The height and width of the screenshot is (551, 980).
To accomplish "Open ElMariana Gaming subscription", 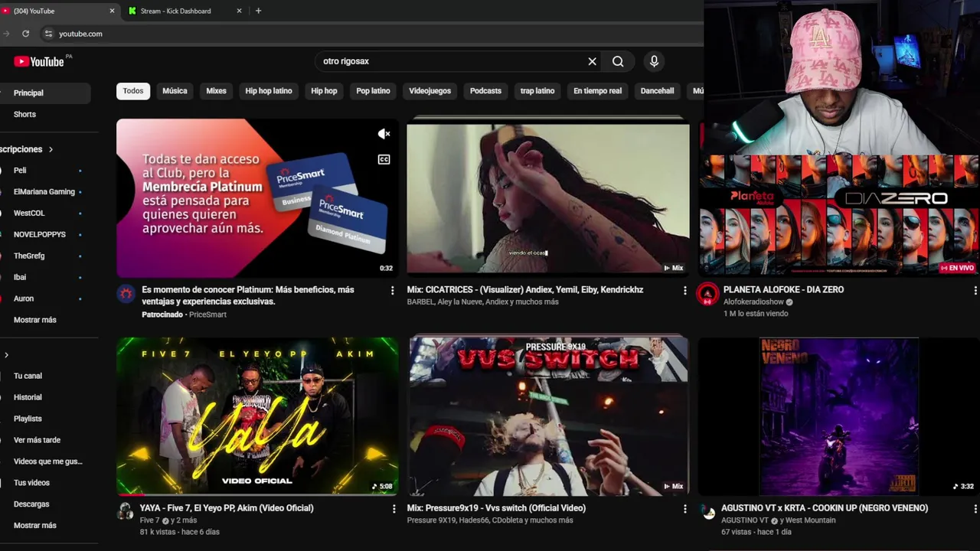I will tap(44, 192).
